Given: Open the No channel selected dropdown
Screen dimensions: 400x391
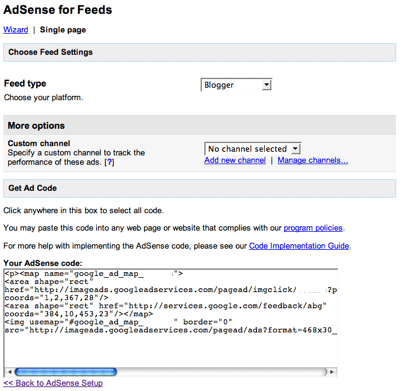Looking at the screenshot, I should [x=252, y=149].
